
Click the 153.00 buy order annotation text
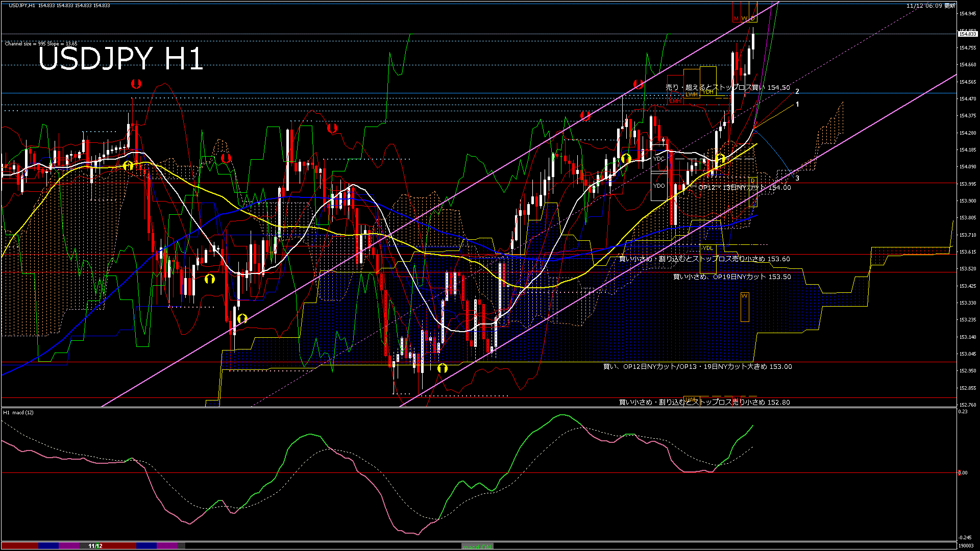(697, 367)
